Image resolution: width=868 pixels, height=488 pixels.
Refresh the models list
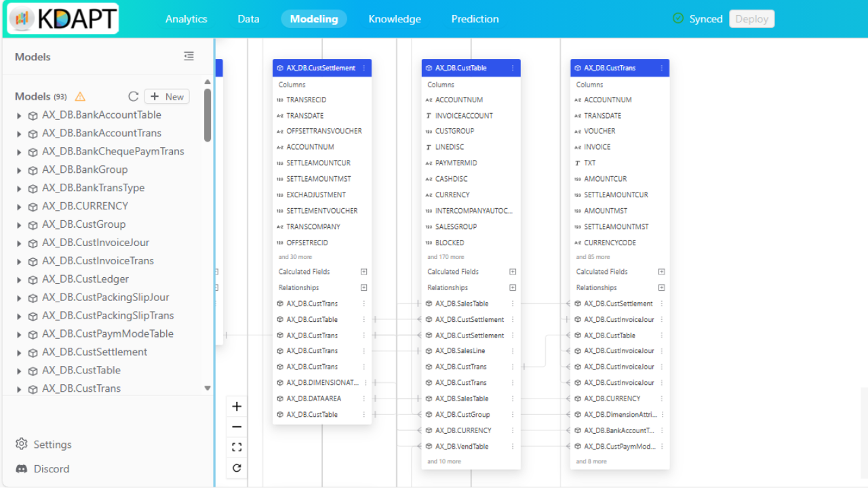[x=133, y=97]
